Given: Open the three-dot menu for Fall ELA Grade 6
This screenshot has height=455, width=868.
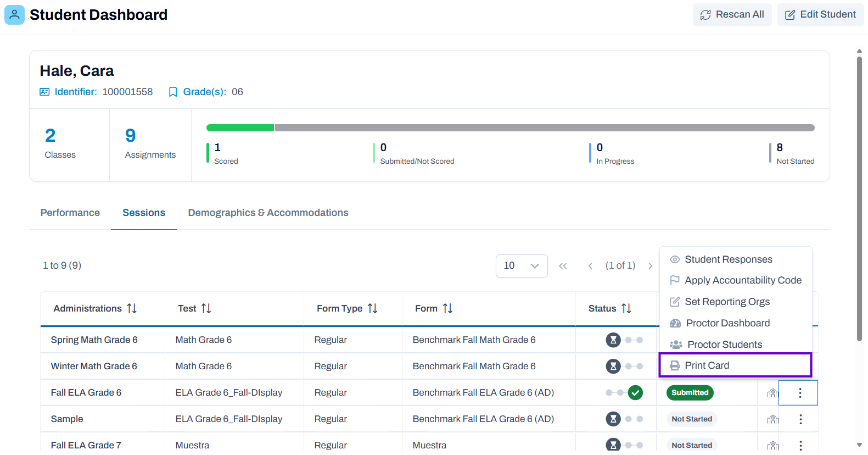Looking at the screenshot, I should 799,393.
